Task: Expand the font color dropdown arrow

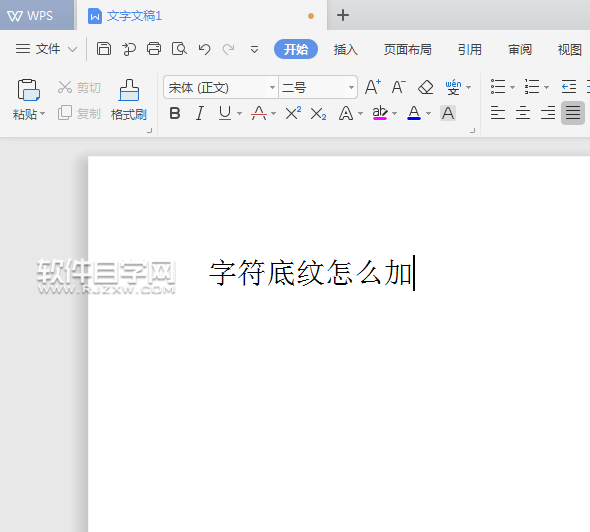Action: click(x=428, y=113)
